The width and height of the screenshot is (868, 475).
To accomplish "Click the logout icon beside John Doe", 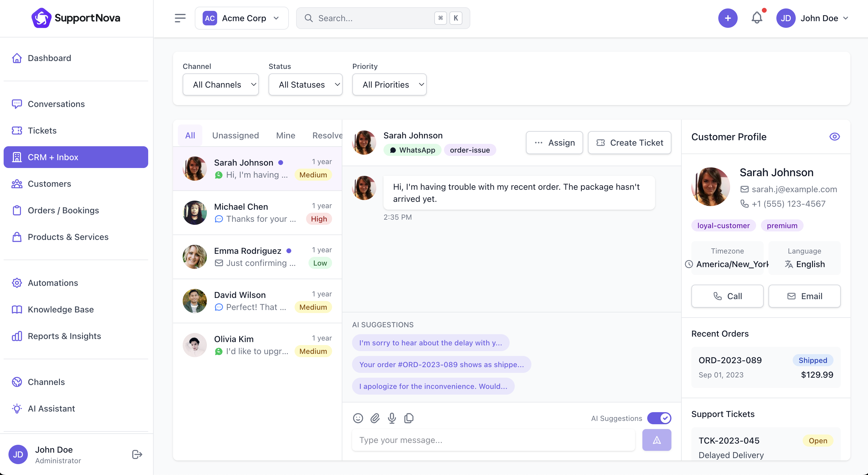I will [x=137, y=454].
